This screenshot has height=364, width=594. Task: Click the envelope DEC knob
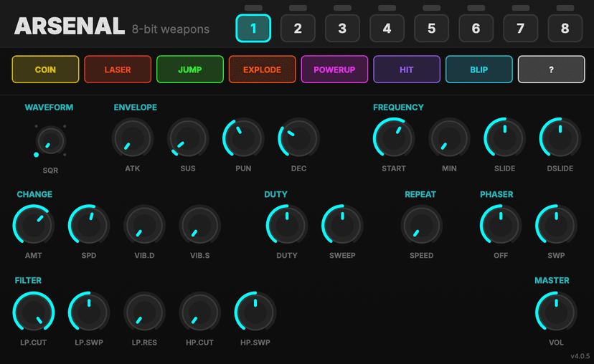[299, 138]
